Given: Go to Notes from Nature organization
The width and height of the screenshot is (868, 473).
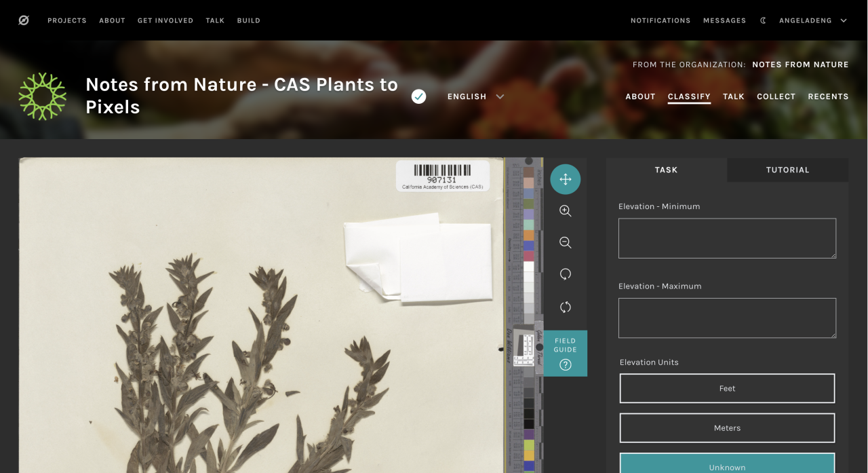Looking at the screenshot, I should (800, 64).
